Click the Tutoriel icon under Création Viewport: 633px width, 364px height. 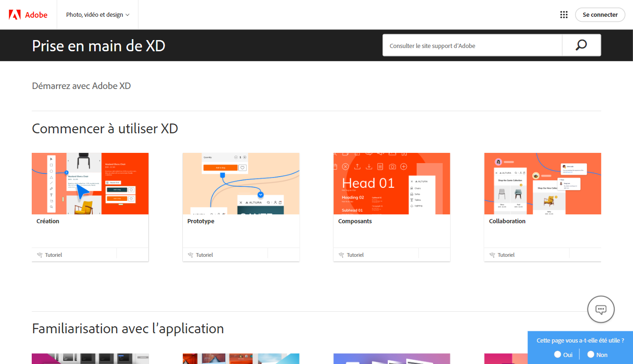point(40,255)
